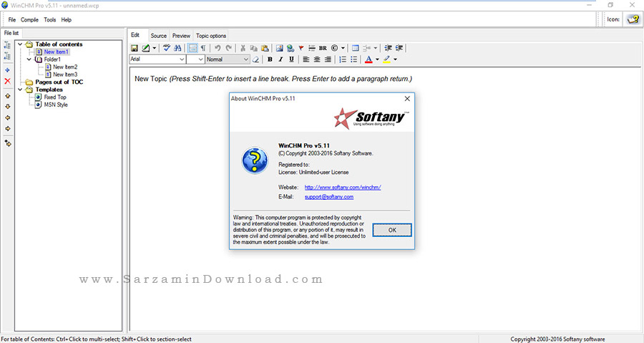Toggle Bold formatting
The height and width of the screenshot is (343, 644).
[270, 59]
